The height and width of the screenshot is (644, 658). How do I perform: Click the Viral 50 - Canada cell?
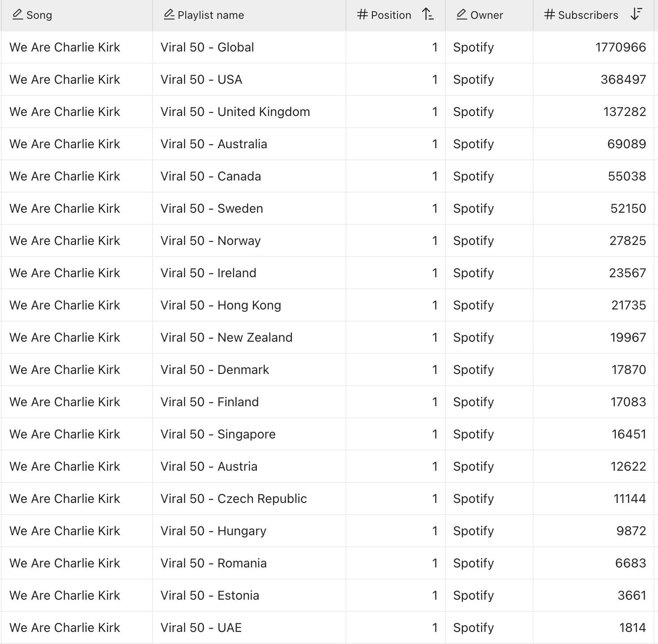249,176
